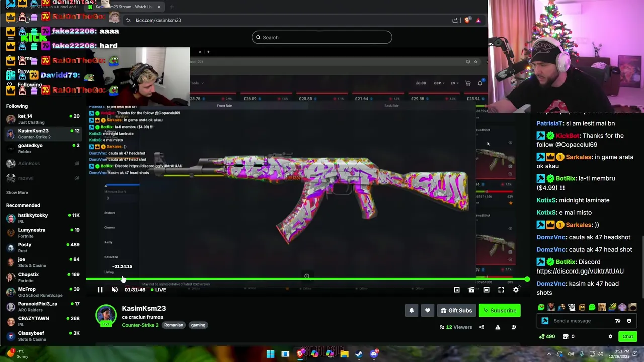Expand sidebar with Show More
The height and width of the screenshot is (362, 644).
pos(17,192)
